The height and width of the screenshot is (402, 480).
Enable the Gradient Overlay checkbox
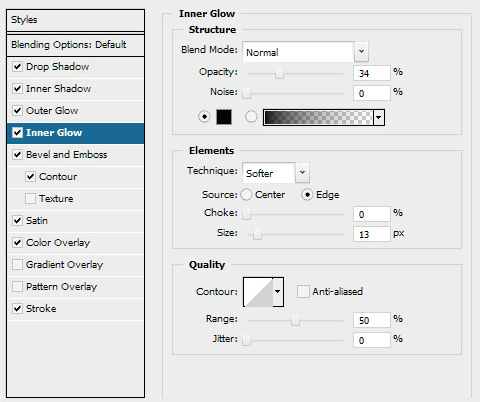coord(17,265)
